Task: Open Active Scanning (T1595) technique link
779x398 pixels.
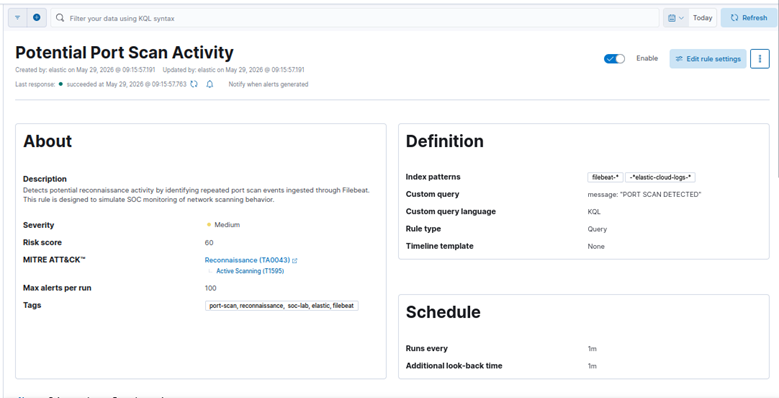Action: pos(250,271)
